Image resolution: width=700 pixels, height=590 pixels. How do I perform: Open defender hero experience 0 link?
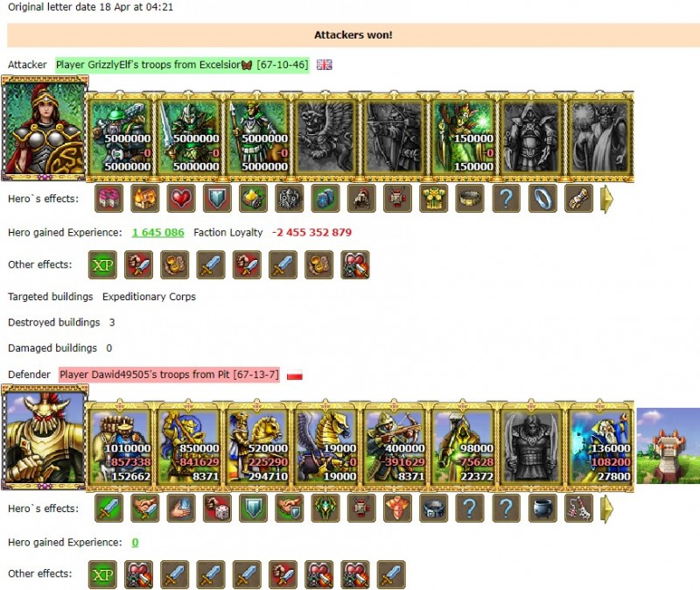(x=135, y=542)
